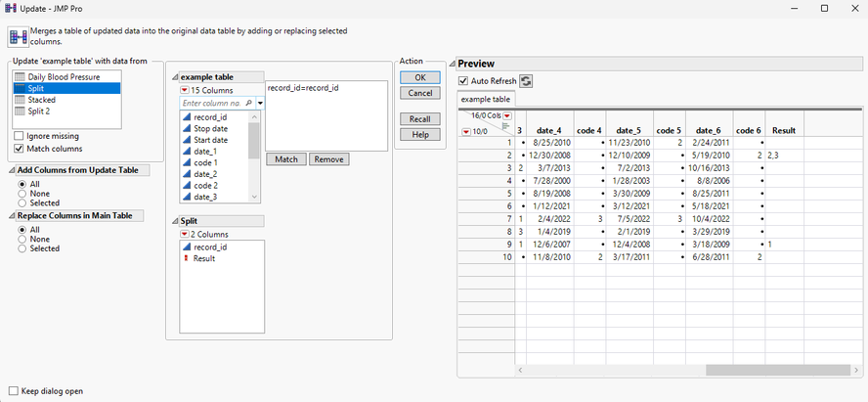Click the continuous icon beside Stop date

186,128
